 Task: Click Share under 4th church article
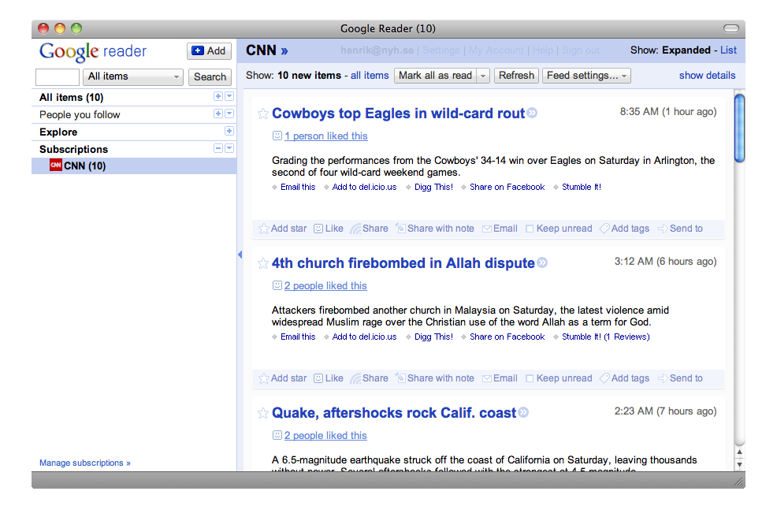(369, 378)
